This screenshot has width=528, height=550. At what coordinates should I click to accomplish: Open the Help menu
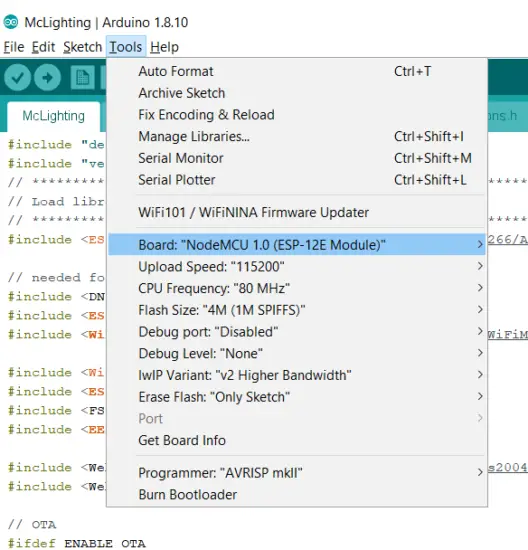[165, 47]
